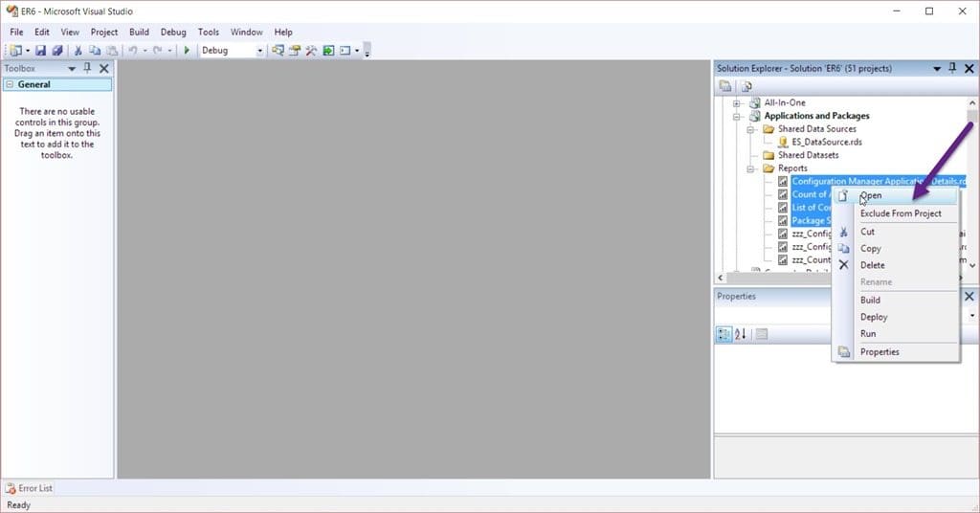Click the Cut scissors icon in main toolbar
Viewport: 980px width, 513px height.
(x=78, y=51)
